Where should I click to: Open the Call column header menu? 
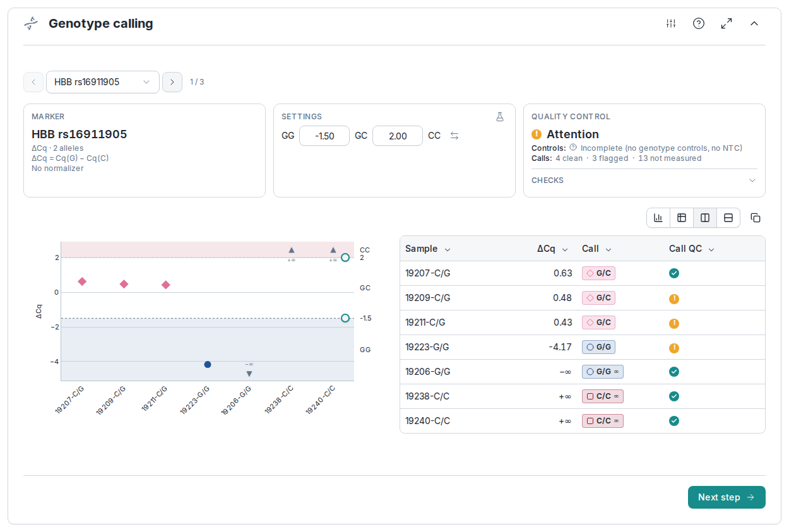tap(608, 249)
